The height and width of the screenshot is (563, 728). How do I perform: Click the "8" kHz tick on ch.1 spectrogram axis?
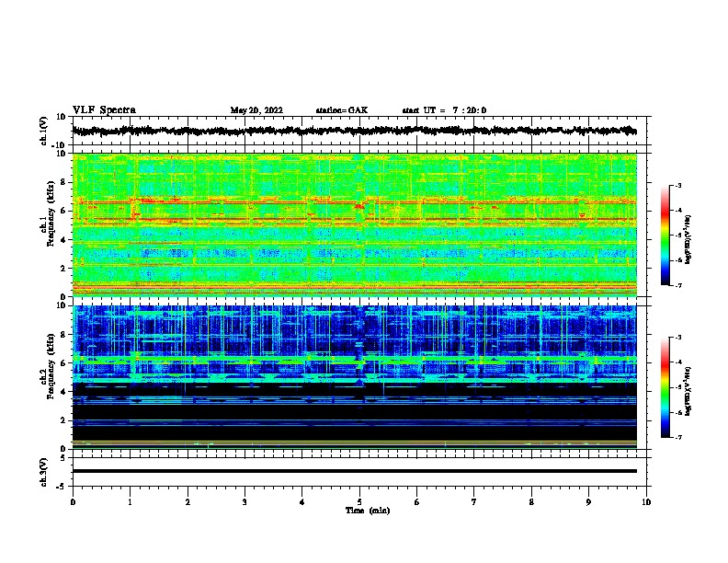click(63, 182)
